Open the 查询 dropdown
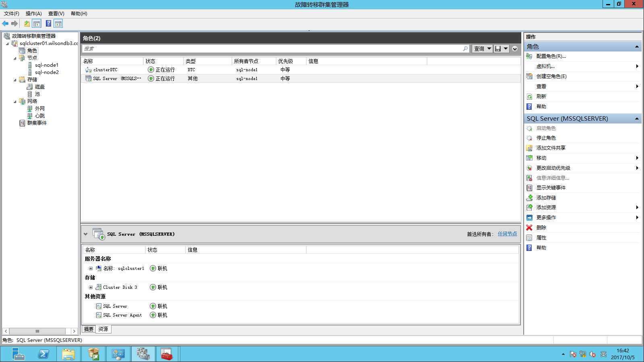644x362 pixels. pos(482,49)
